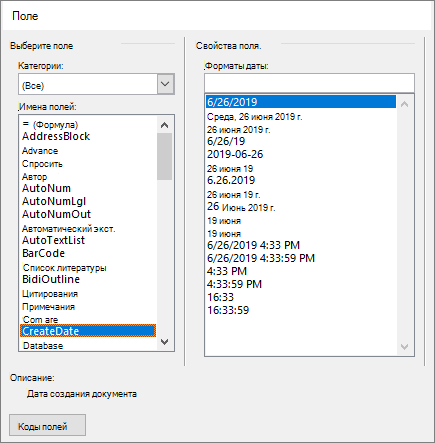
Task: Pick the 16:33:59 time format
Action: pos(228,310)
